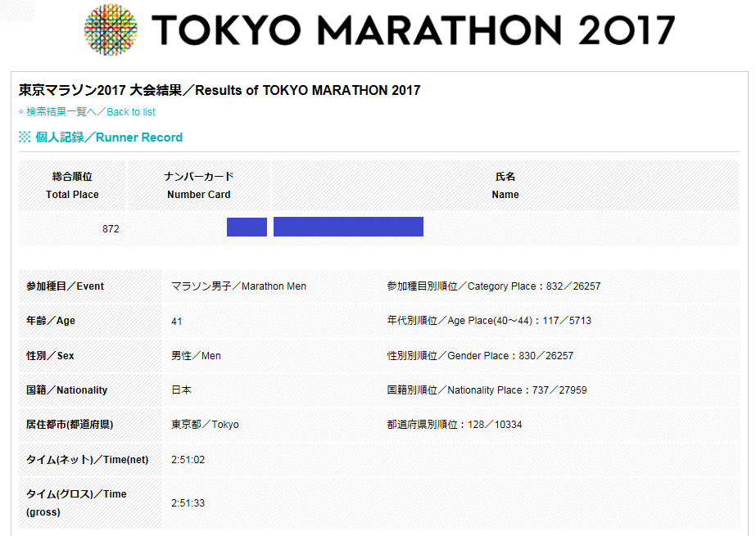756x536 pixels.
Task: Click the Back to list link
Action: pos(87,112)
